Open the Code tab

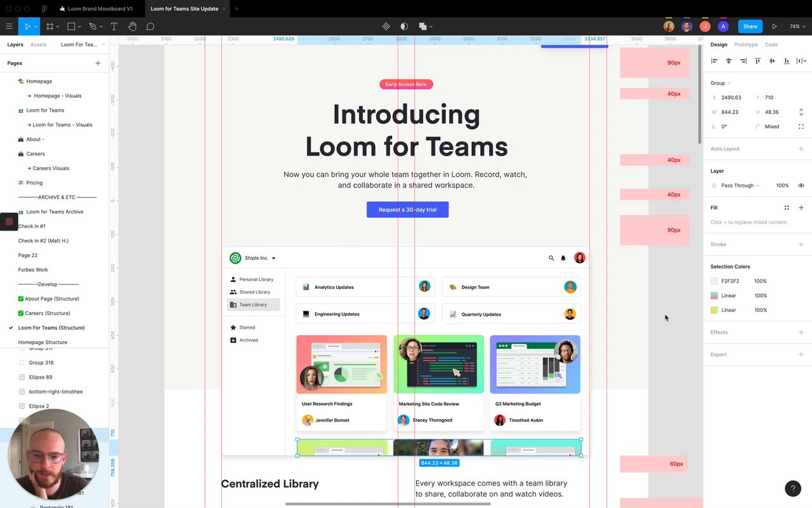[771, 44]
